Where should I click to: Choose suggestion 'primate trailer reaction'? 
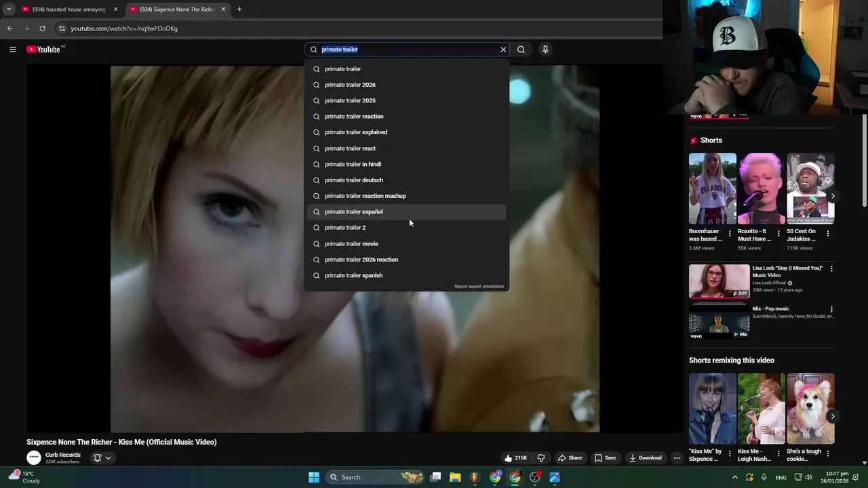pyautogui.click(x=406, y=117)
